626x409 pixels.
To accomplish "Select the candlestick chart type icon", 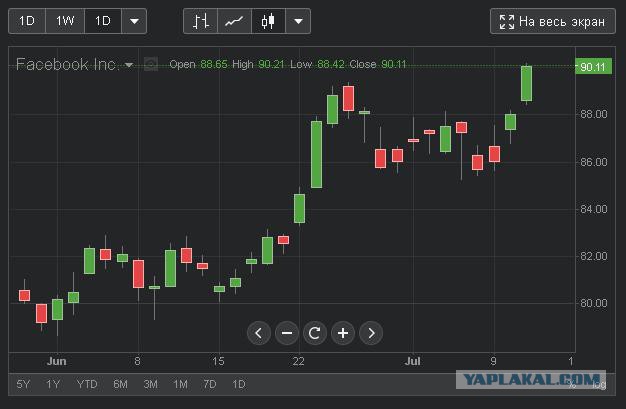I will (268, 21).
